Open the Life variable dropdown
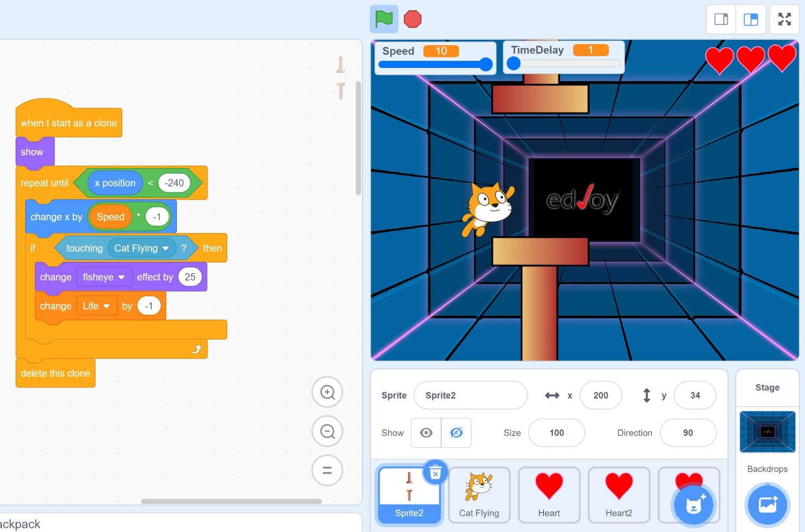 pos(96,306)
